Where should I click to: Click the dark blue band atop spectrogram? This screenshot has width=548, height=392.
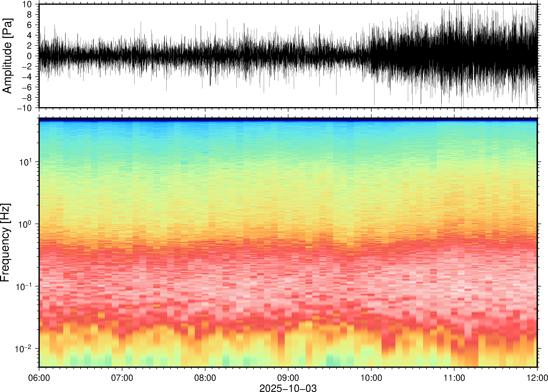tap(288, 119)
